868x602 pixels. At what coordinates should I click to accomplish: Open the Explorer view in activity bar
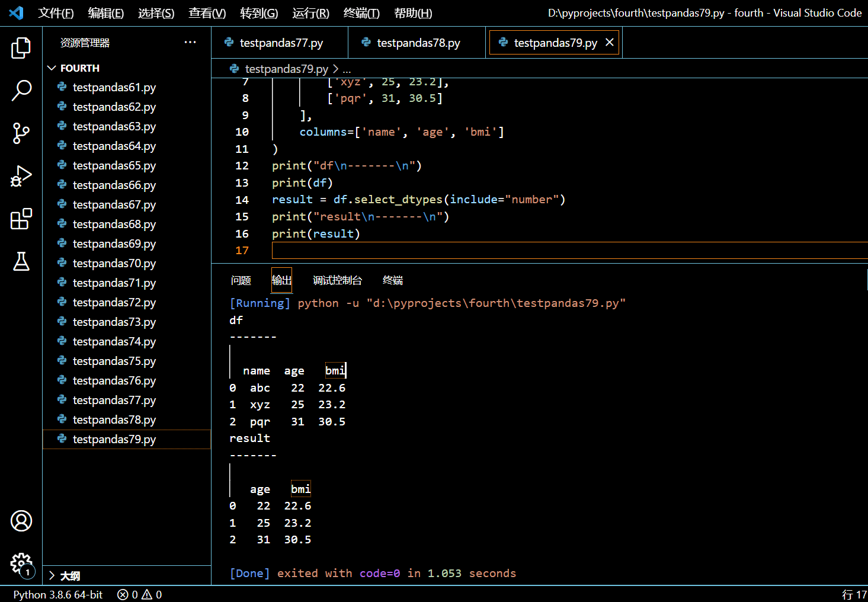[21, 48]
